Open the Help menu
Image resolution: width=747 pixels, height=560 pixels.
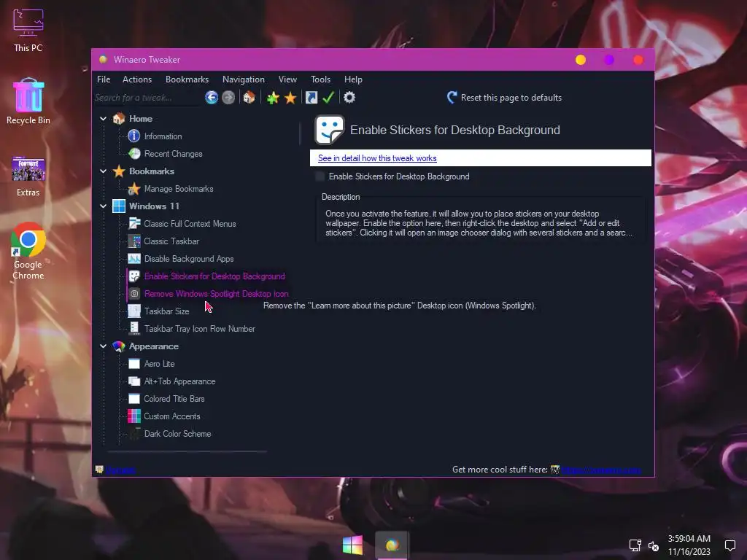354,79
